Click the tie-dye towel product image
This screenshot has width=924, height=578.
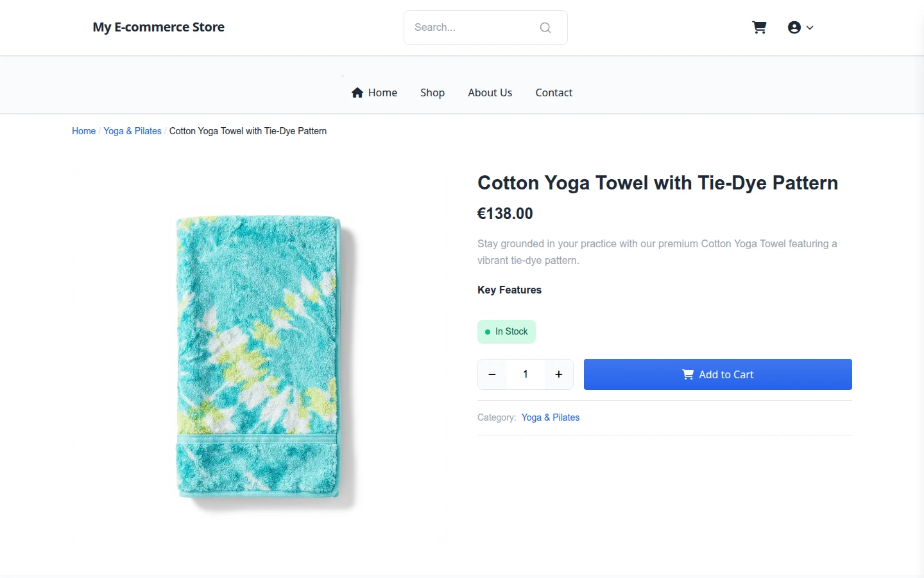259,357
